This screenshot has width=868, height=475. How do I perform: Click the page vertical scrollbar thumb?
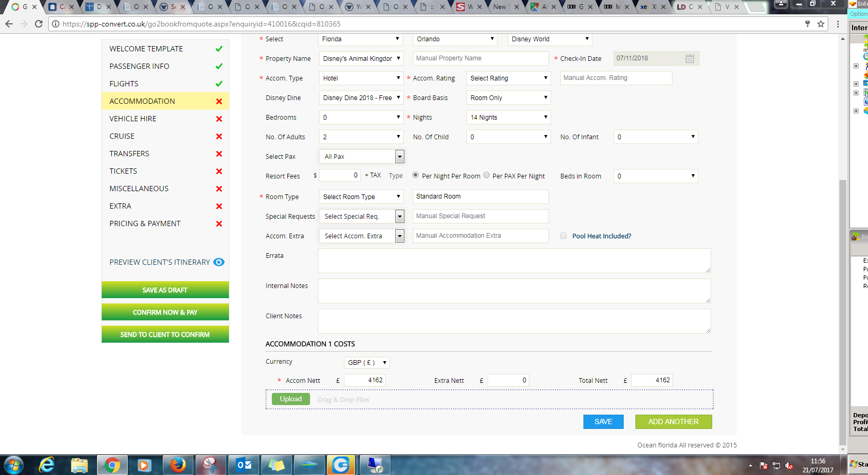(843, 312)
